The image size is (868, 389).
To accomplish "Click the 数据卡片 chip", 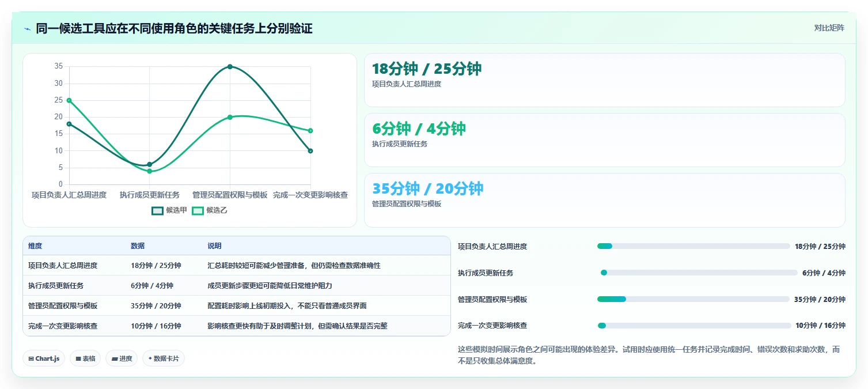I will pos(164,358).
